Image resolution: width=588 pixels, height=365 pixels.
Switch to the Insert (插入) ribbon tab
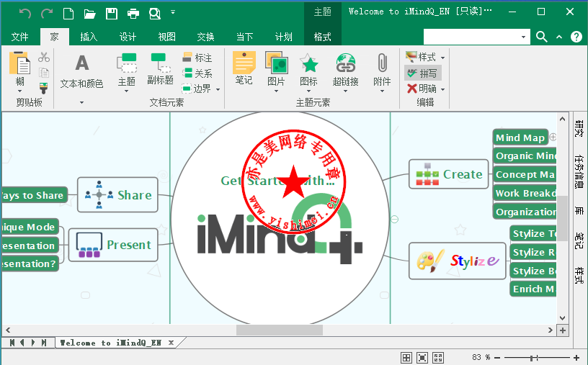coord(89,37)
